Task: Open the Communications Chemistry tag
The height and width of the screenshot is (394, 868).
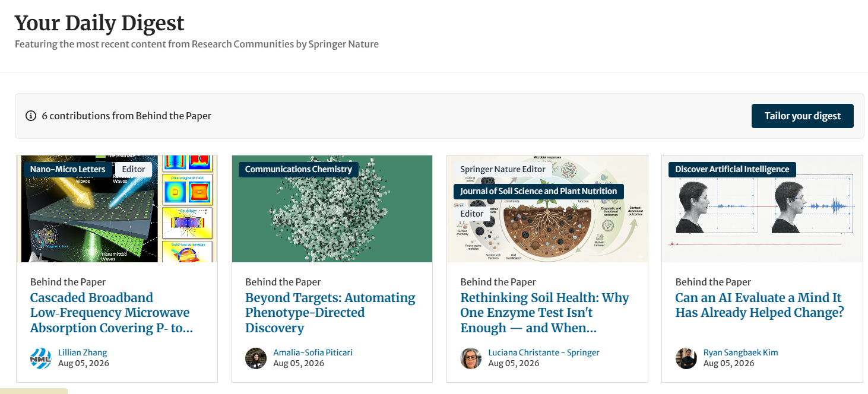Action: point(299,169)
